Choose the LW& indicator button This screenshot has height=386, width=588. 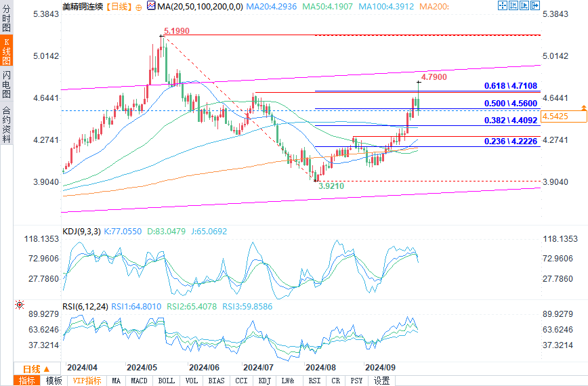pos(288,381)
